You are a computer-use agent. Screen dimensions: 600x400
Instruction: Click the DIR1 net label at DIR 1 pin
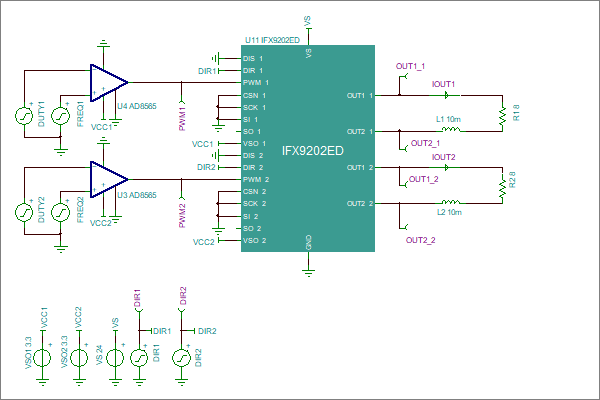[x=207, y=71]
